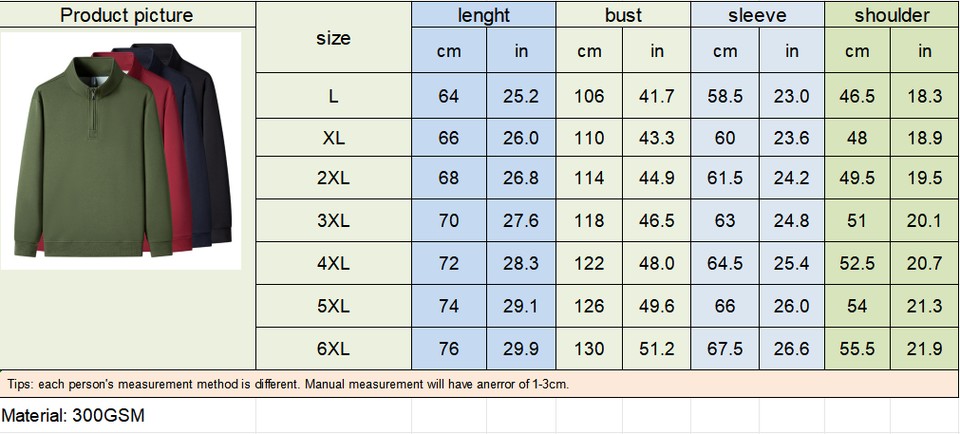Select the "size" column header
The width and height of the screenshot is (960, 434).
coord(333,38)
